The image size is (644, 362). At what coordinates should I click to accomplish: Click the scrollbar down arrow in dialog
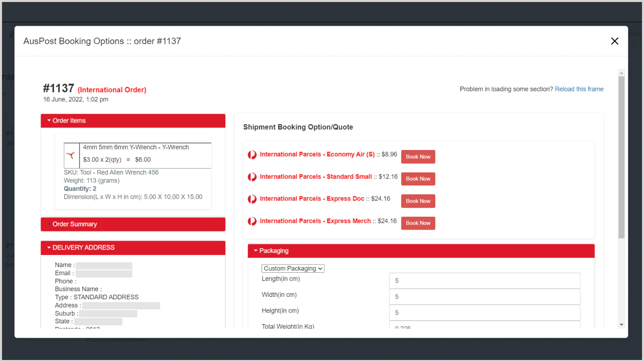621,325
